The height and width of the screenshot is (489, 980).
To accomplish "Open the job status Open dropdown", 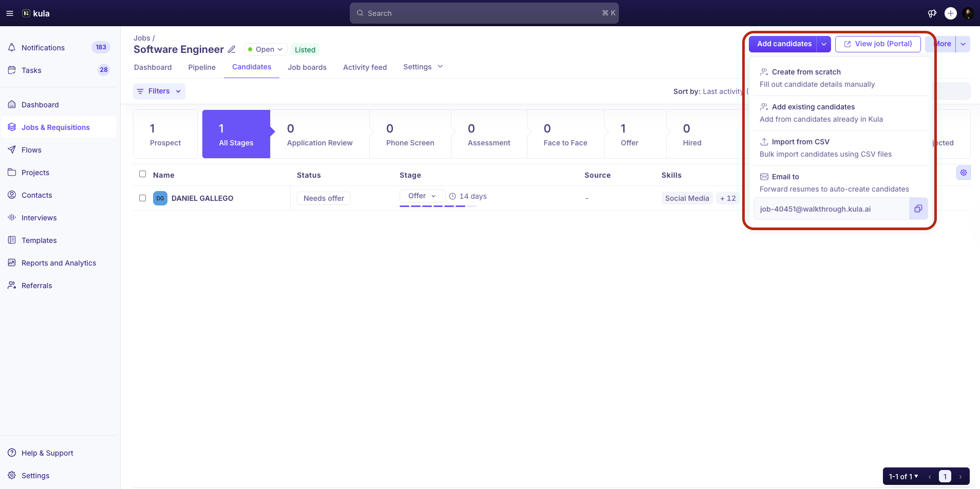I will 266,49.
